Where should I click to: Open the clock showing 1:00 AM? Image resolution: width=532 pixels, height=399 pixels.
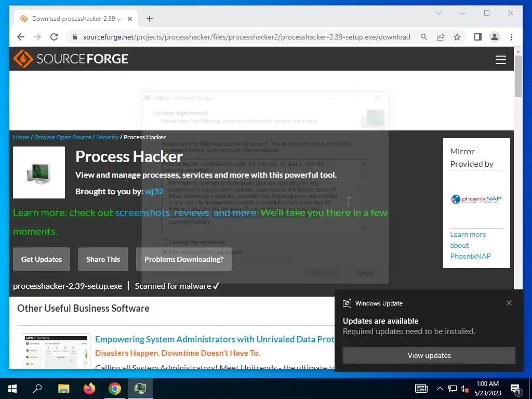point(487,389)
